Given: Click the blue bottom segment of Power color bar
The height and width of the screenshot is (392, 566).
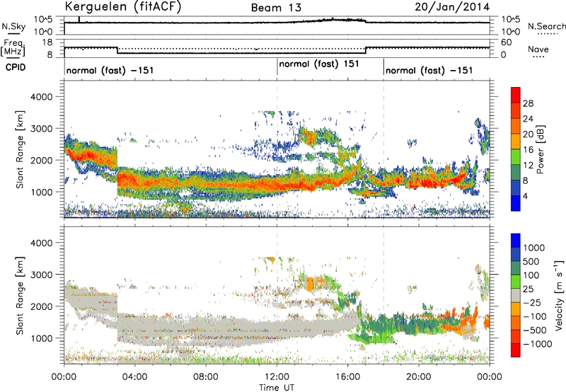Looking at the screenshot, I should coord(516,203).
